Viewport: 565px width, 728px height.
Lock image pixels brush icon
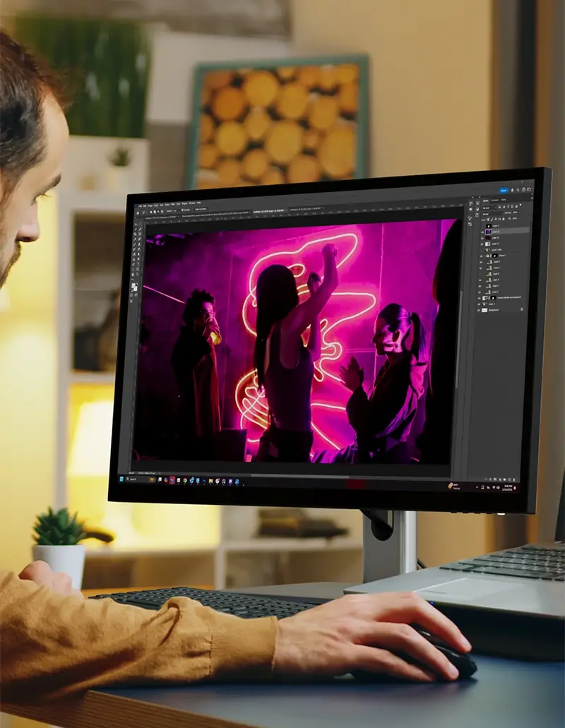pos(492,220)
